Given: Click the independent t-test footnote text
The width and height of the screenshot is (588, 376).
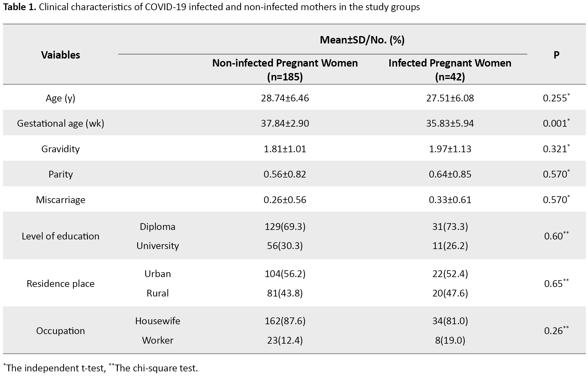Looking at the screenshot, I should 56,368.
